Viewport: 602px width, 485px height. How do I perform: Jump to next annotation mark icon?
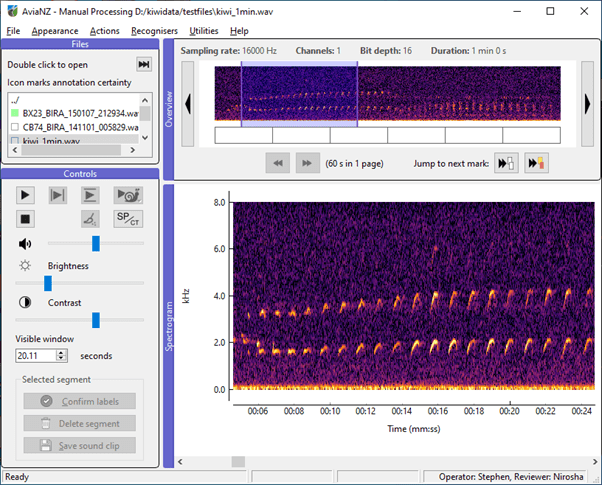507,163
